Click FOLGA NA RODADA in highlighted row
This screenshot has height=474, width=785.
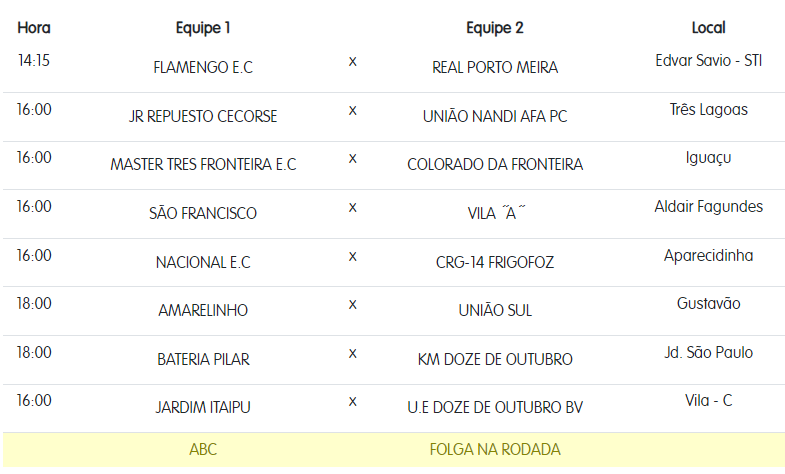coord(494,450)
